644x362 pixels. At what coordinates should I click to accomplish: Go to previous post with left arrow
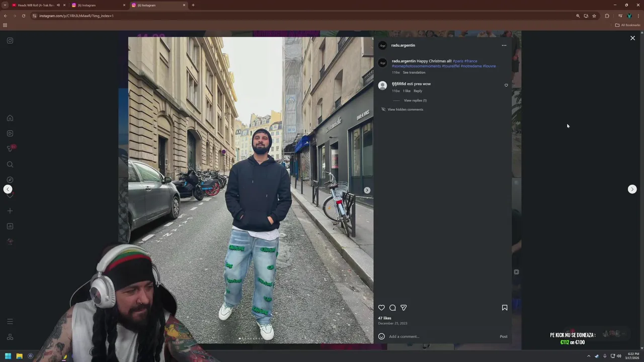point(8,189)
